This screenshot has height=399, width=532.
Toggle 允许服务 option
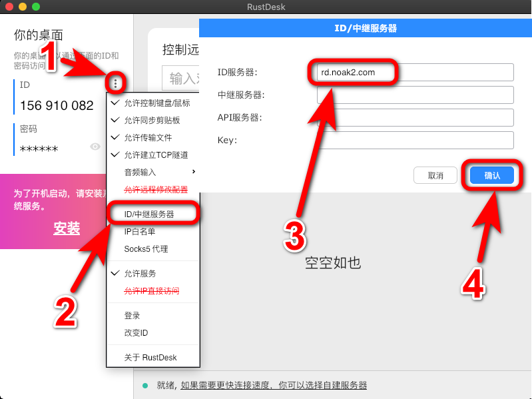coord(153,273)
